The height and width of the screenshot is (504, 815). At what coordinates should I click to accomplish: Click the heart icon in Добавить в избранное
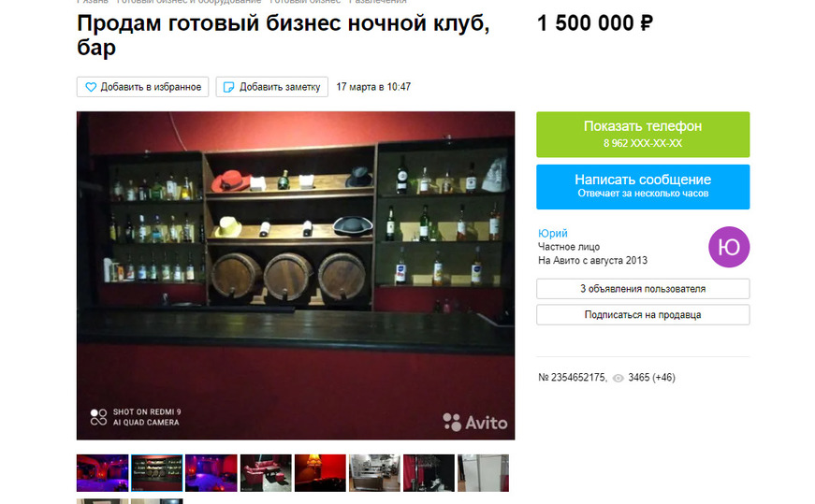pos(91,87)
